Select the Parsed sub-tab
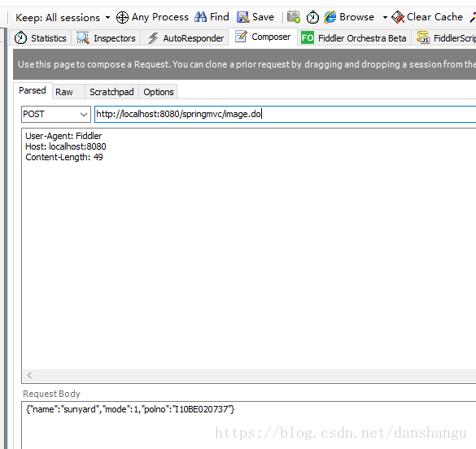 tap(33, 90)
